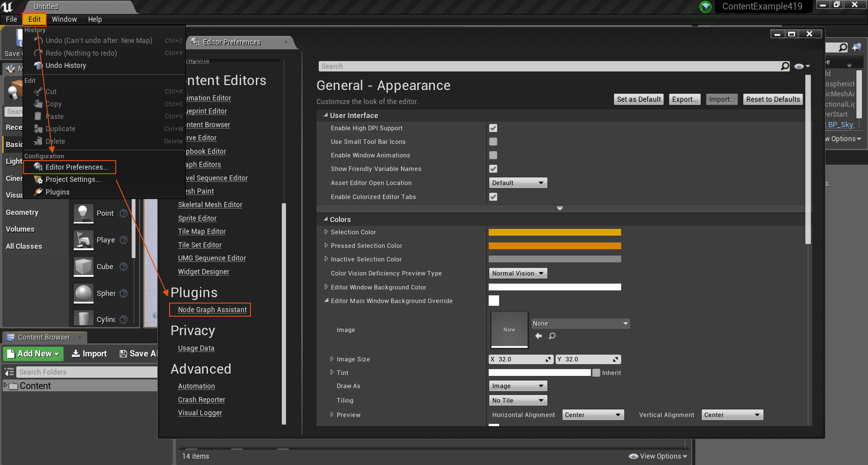
Task: Expand the Image Size property
Action: (332, 359)
